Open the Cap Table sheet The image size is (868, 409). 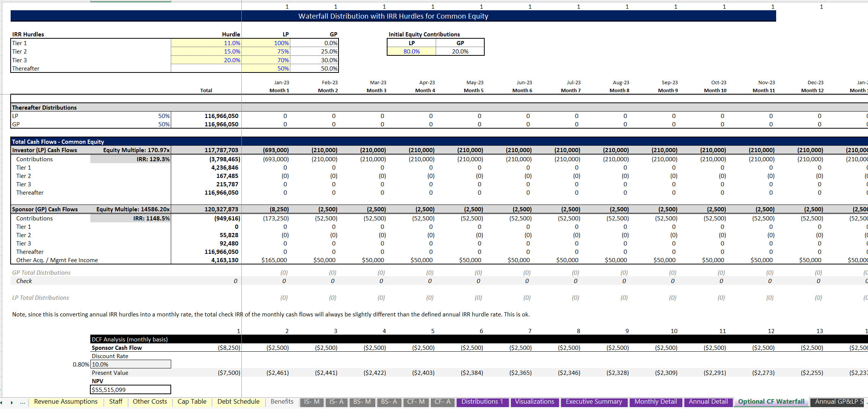click(192, 402)
